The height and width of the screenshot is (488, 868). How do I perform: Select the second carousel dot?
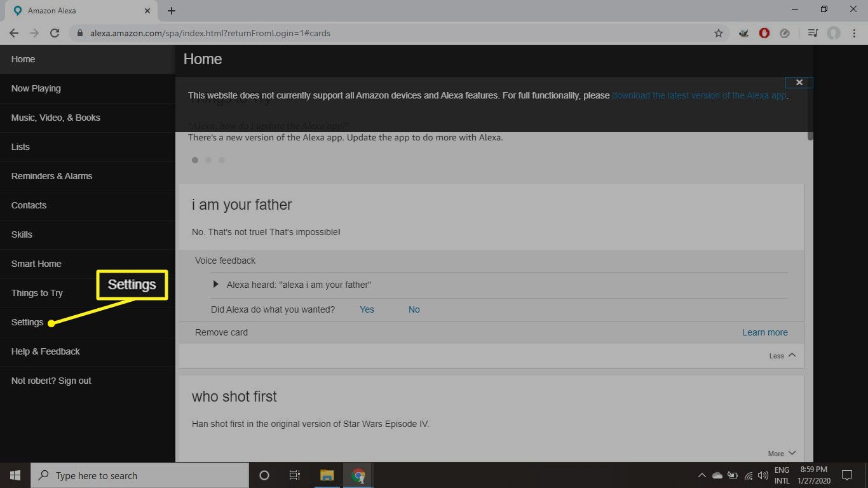[208, 160]
